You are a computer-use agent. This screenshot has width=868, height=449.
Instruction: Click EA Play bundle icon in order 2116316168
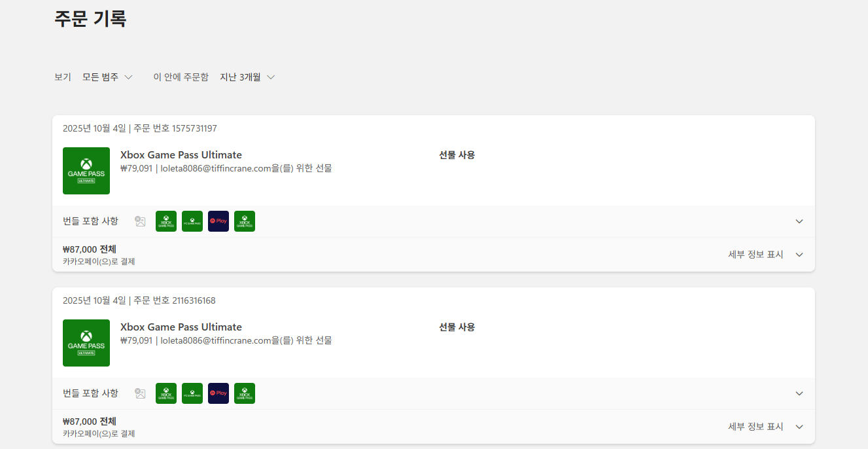(x=218, y=393)
